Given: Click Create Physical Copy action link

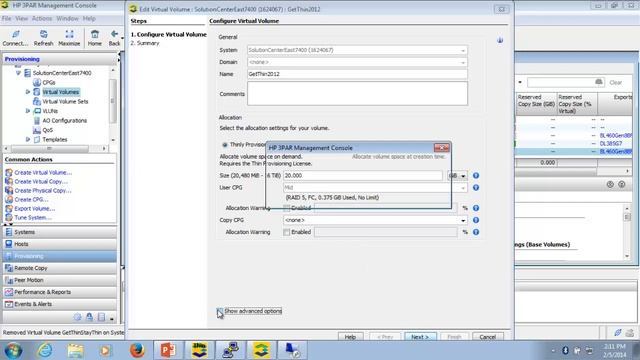Looking at the screenshot, I should click(x=42, y=191).
